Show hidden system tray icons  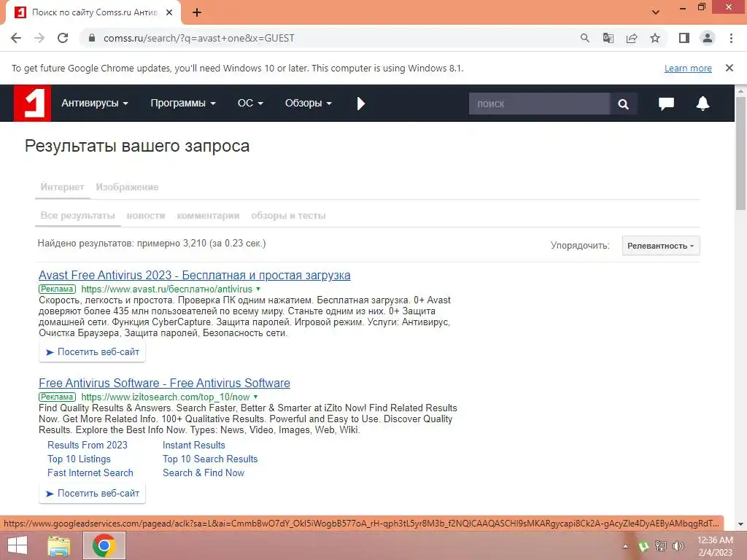pyautogui.click(x=625, y=546)
